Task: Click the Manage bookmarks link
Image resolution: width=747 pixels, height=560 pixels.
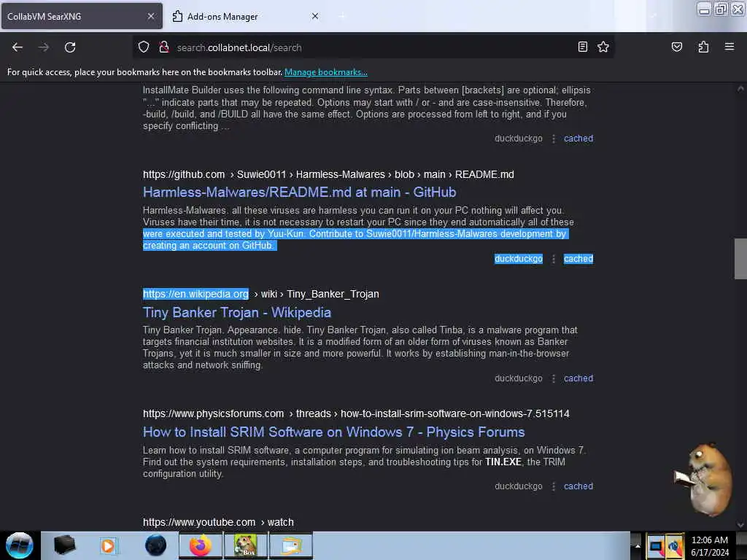Action: pyautogui.click(x=326, y=72)
